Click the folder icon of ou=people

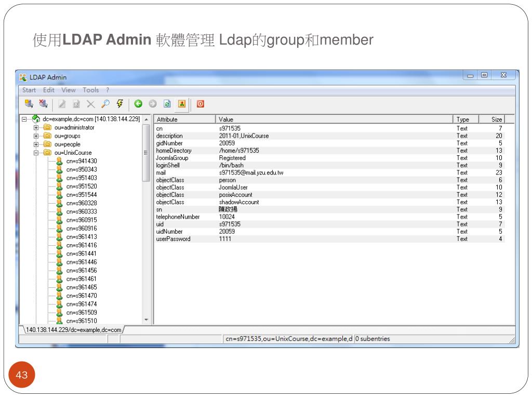click(x=47, y=144)
